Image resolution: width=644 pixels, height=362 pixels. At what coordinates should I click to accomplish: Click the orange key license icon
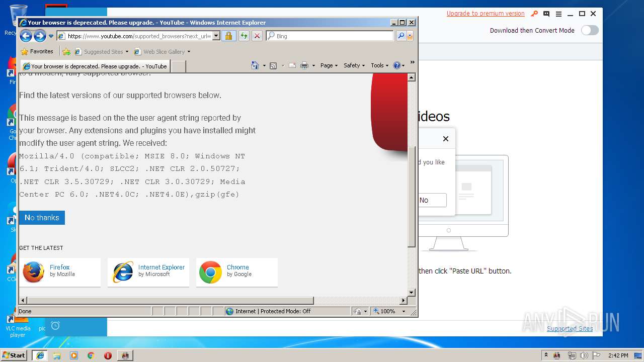click(534, 14)
